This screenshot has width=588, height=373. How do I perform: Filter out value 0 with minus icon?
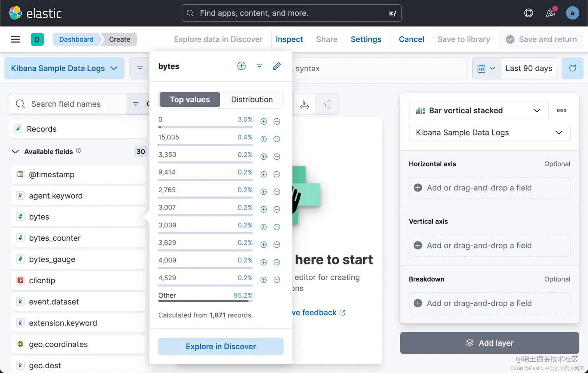[x=277, y=121]
